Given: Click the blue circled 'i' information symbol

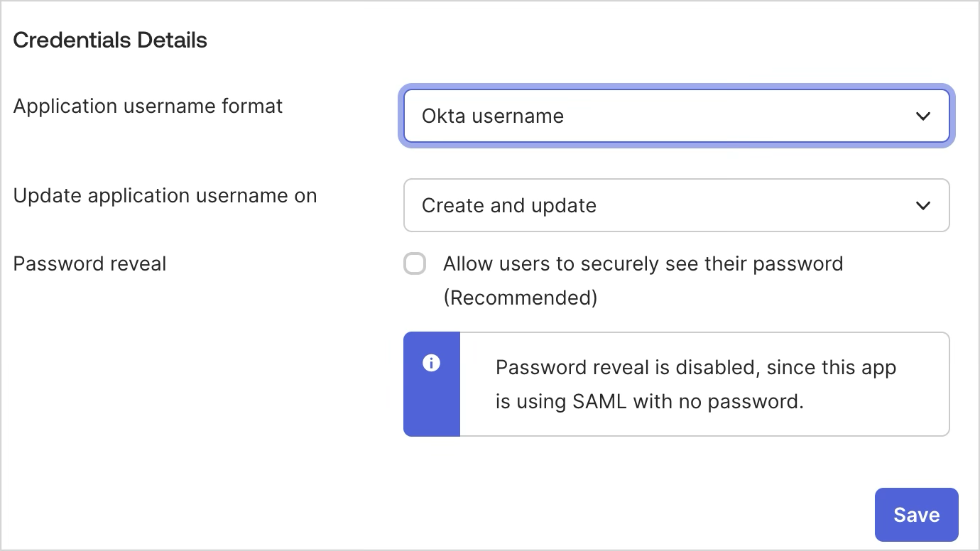Looking at the screenshot, I should [432, 363].
